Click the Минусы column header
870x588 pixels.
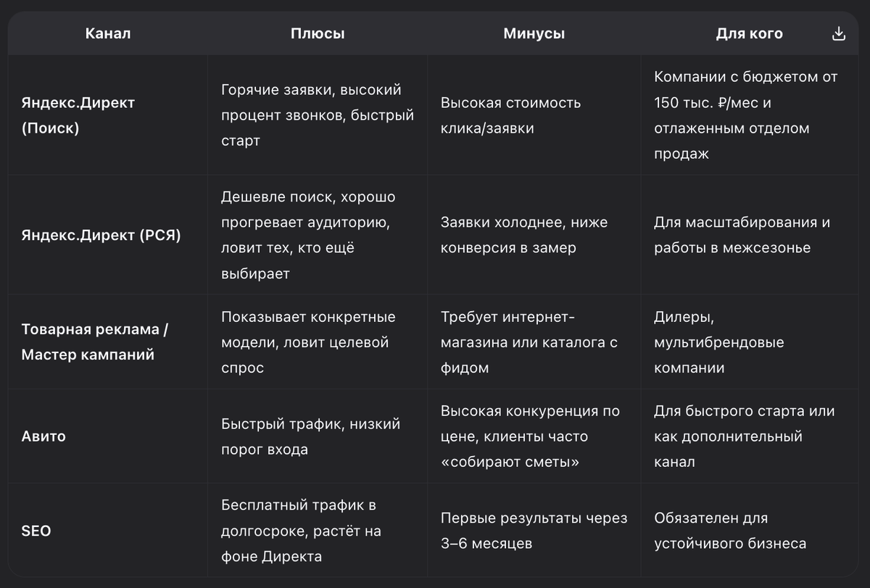tap(534, 34)
